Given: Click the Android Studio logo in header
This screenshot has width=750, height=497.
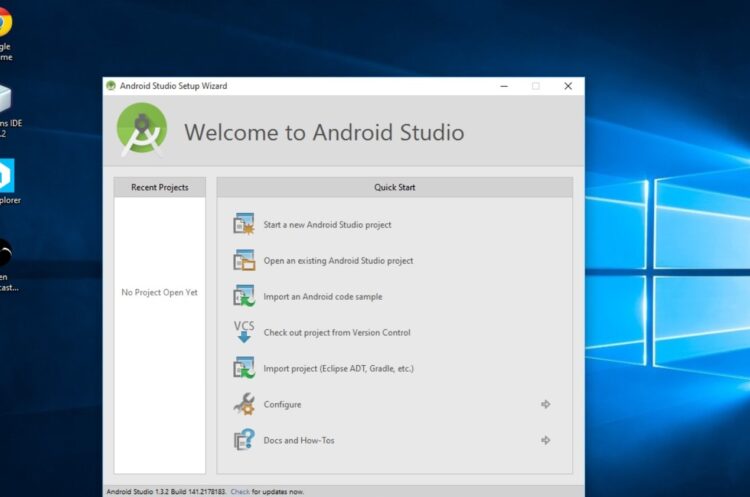Looking at the screenshot, I should (x=142, y=129).
